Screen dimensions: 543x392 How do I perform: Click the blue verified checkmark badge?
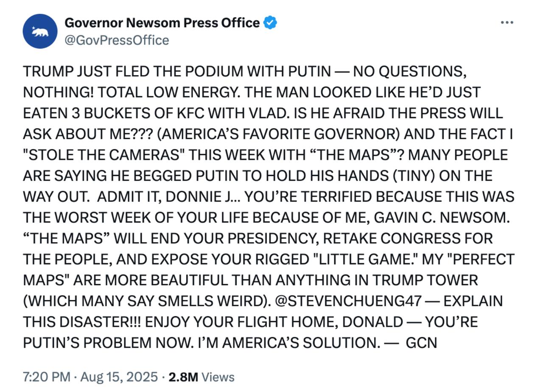pos(270,22)
